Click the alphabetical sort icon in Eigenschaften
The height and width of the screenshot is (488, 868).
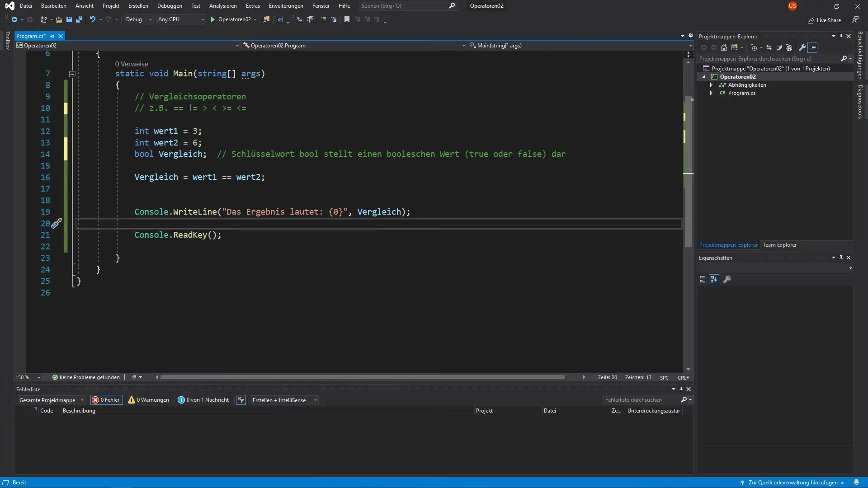(714, 279)
